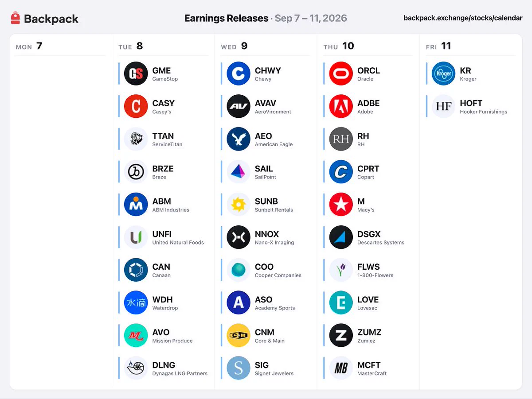Select the AeroVironment AVAV logo

pyautogui.click(x=239, y=106)
